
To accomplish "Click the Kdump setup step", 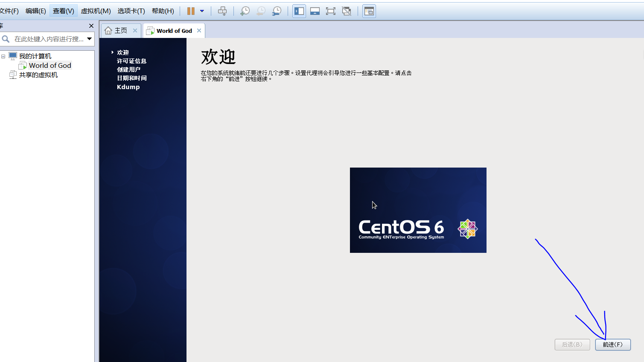I will point(128,87).
